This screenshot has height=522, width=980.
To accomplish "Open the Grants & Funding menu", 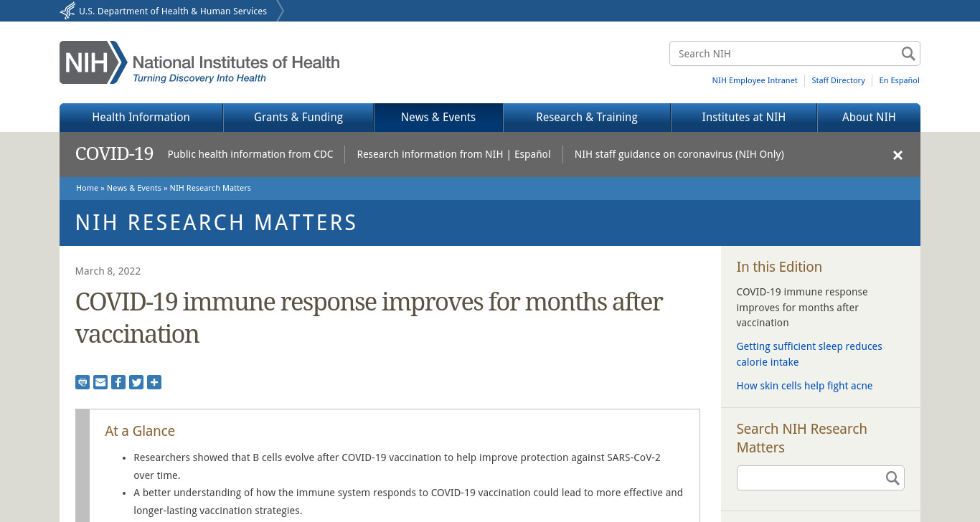I will (x=298, y=118).
